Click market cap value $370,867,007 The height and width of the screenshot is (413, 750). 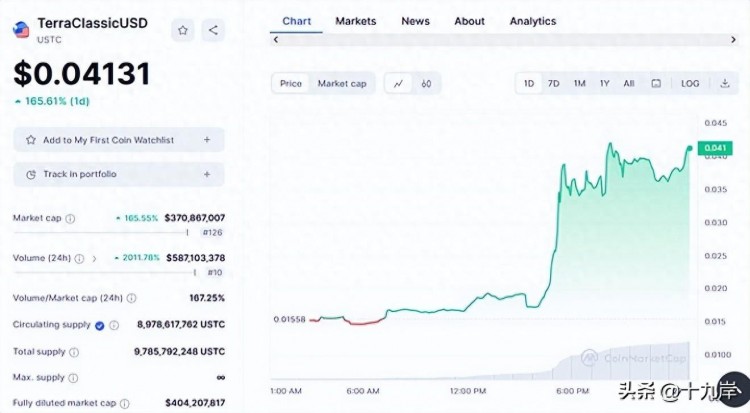[195, 218]
